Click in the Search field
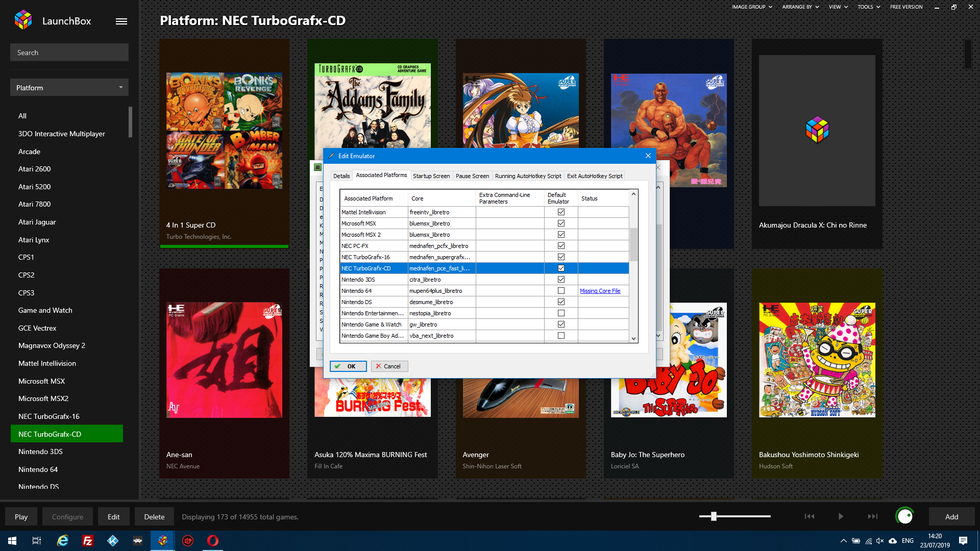Screen dimensions: 980x551 [69, 53]
